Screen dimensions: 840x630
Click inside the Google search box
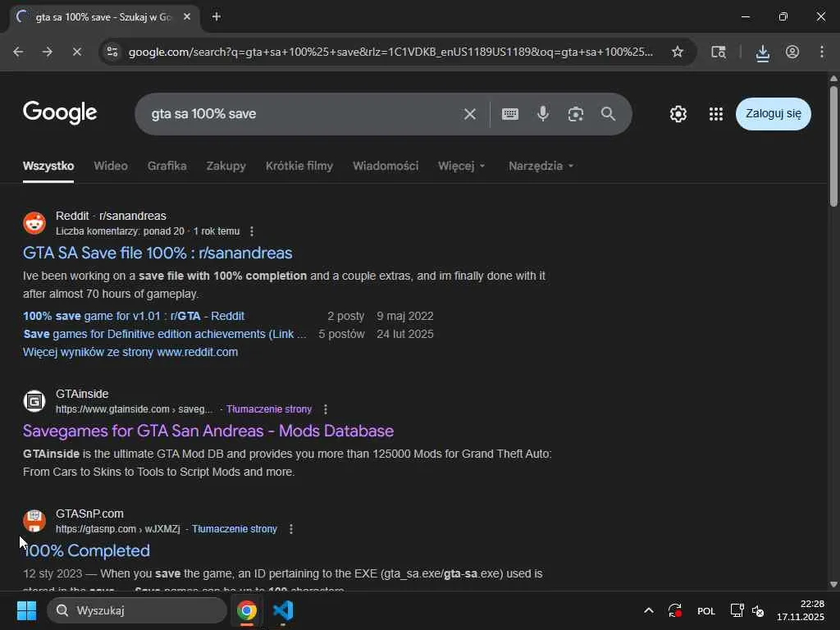(x=300, y=114)
